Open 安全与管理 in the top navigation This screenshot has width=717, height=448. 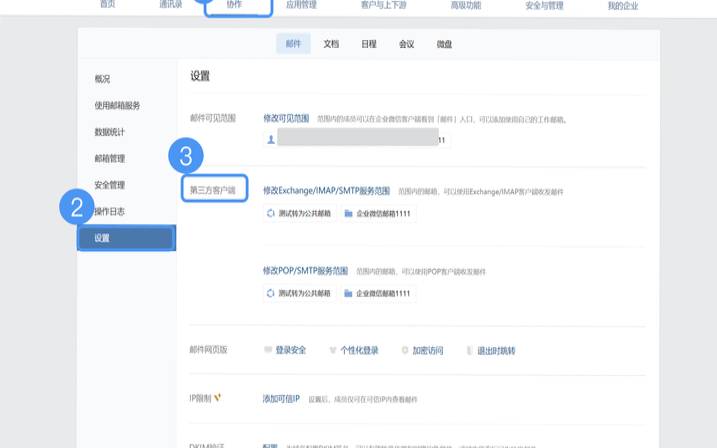point(544,6)
